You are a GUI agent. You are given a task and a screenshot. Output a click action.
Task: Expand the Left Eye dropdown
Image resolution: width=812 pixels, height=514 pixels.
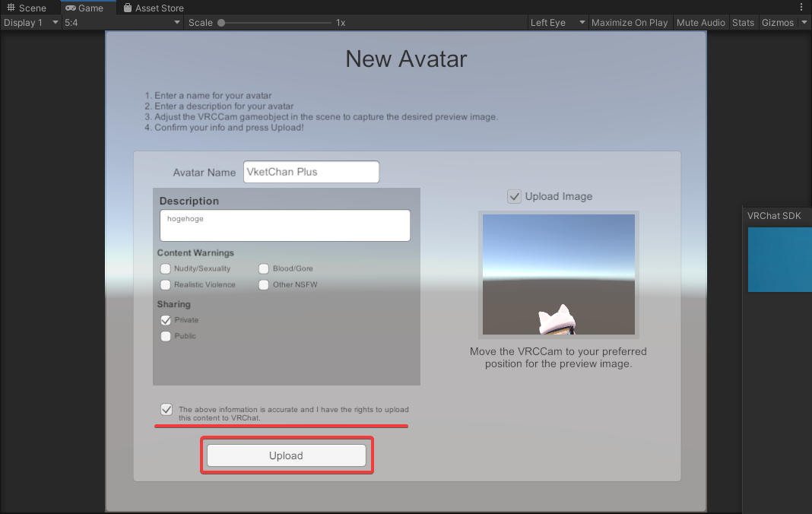click(x=557, y=23)
